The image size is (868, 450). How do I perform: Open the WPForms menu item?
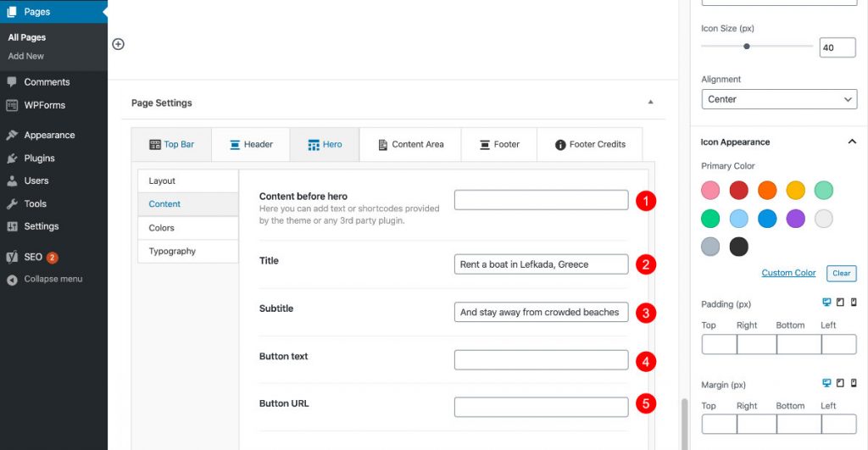coord(44,105)
